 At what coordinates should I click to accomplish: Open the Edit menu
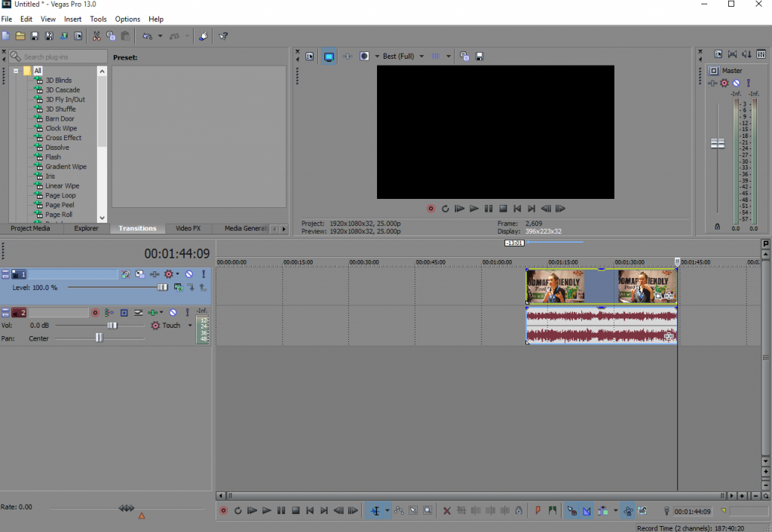[x=26, y=19]
